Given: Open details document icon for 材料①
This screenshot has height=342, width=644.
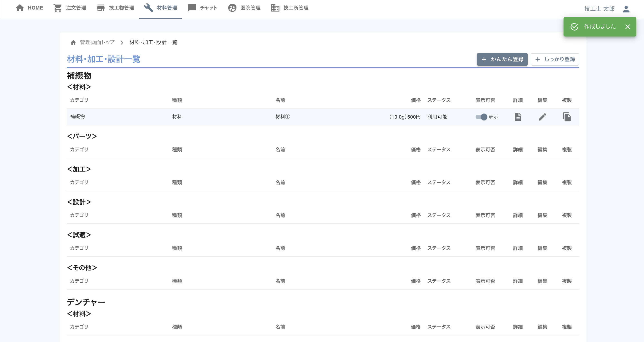Looking at the screenshot, I should (x=518, y=117).
